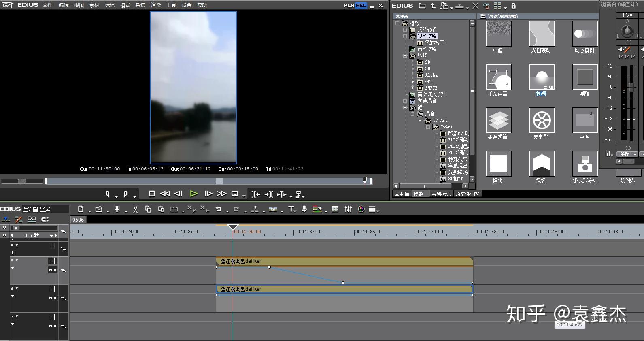This screenshot has width=644, height=341.
Task: Step back one frame in the player
Action: [x=178, y=194]
